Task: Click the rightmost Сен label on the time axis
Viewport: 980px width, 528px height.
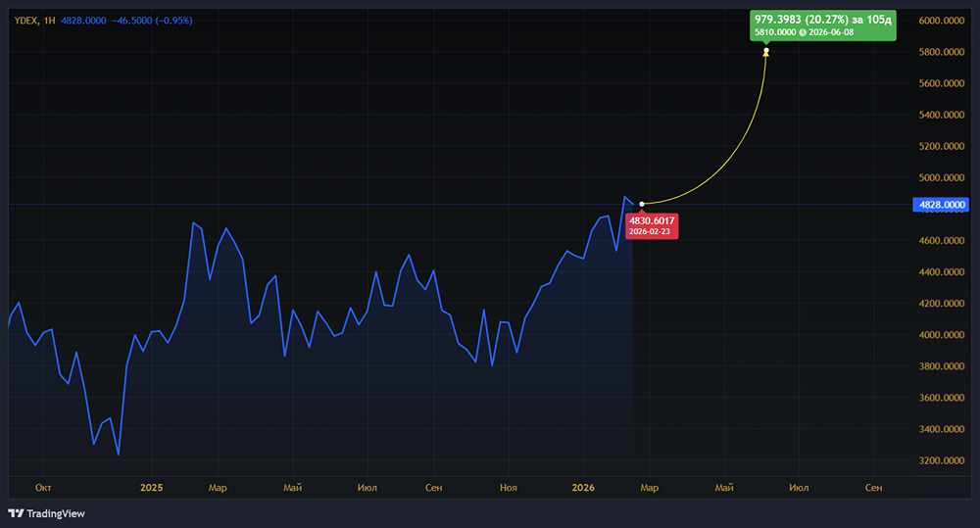Action: coord(874,487)
